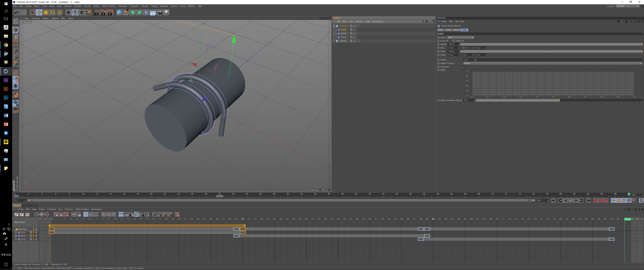The height and width of the screenshot is (270, 644).
Task: Switch to the Takes tab
Action: pyautogui.click(x=25, y=205)
